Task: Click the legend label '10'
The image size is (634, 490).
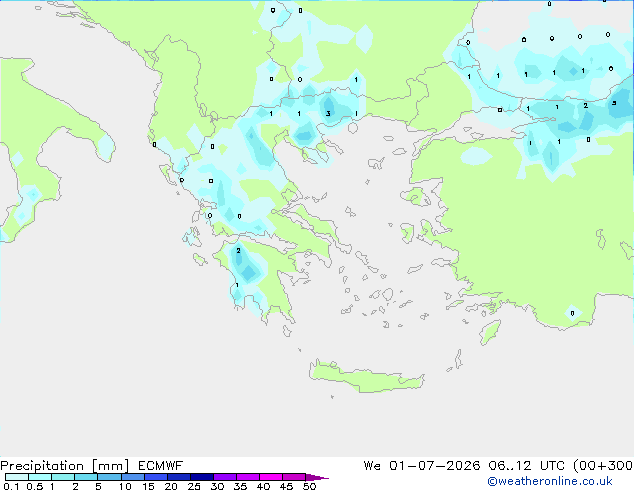Action: 125,486
